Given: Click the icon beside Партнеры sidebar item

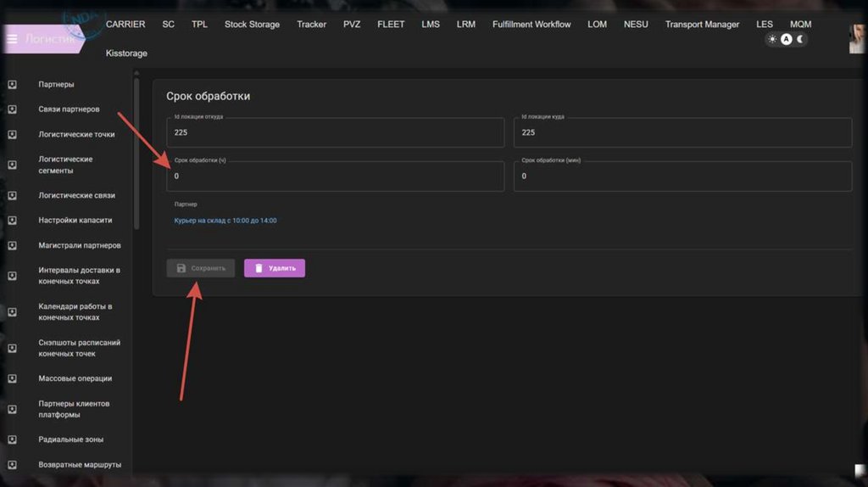Looking at the screenshot, I should coord(12,85).
